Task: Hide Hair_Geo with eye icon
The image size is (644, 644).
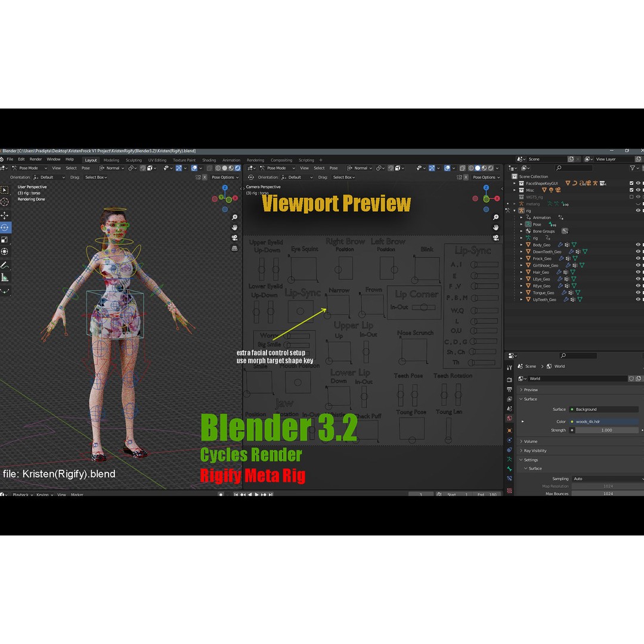Action: point(638,272)
